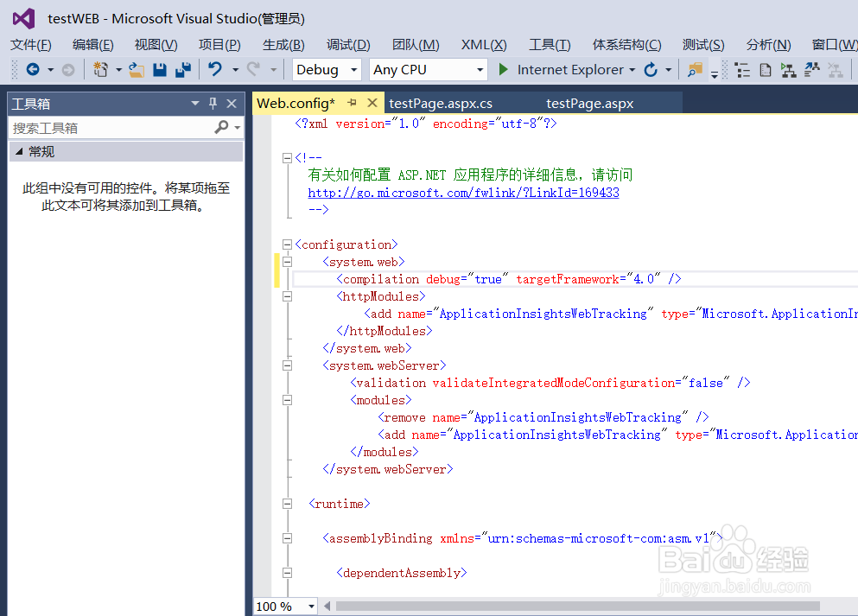Start debugging with green play icon
This screenshot has width=858, height=616.
504,69
